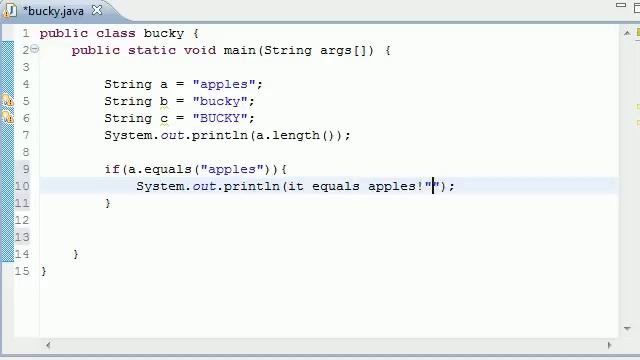This screenshot has height=360, width=640.
Task: Click the class name bucky on line 1
Action: 164,33
